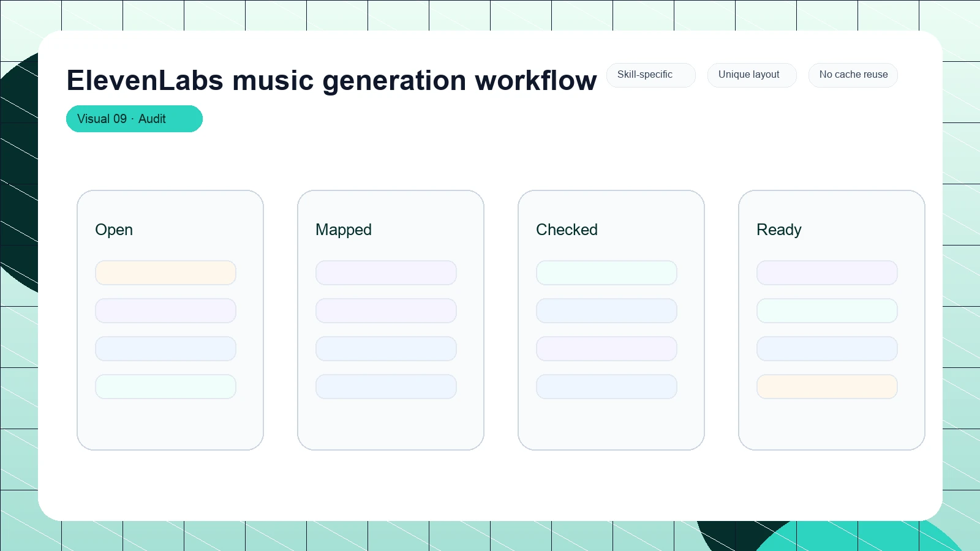This screenshot has height=551, width=980.
Task: Select the purple card in Ready column
Action: click(x=827, y=273)
